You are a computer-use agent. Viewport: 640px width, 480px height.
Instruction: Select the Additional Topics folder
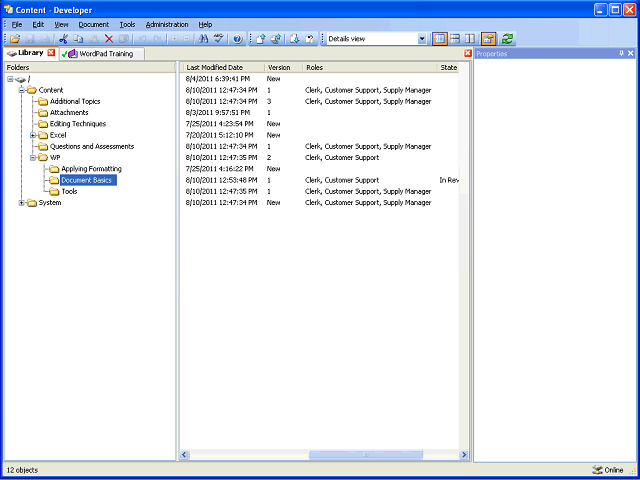[75, 102]
